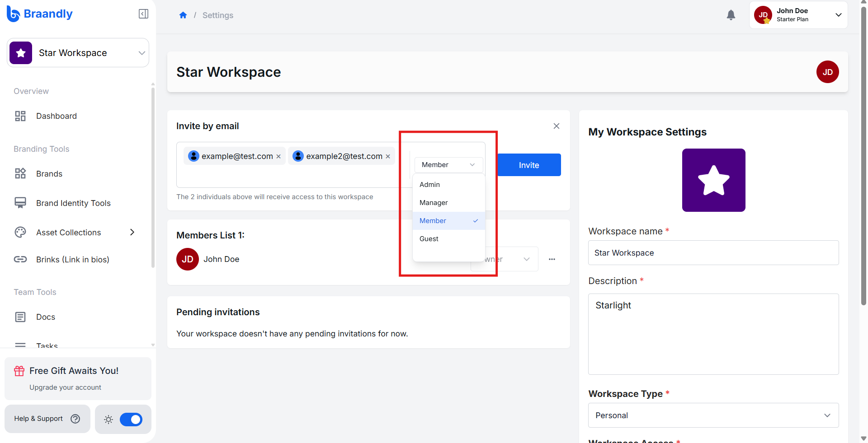Click John Doe's red JD member avatar
This screenshot has height=443, width=868.
coord(188,259)
